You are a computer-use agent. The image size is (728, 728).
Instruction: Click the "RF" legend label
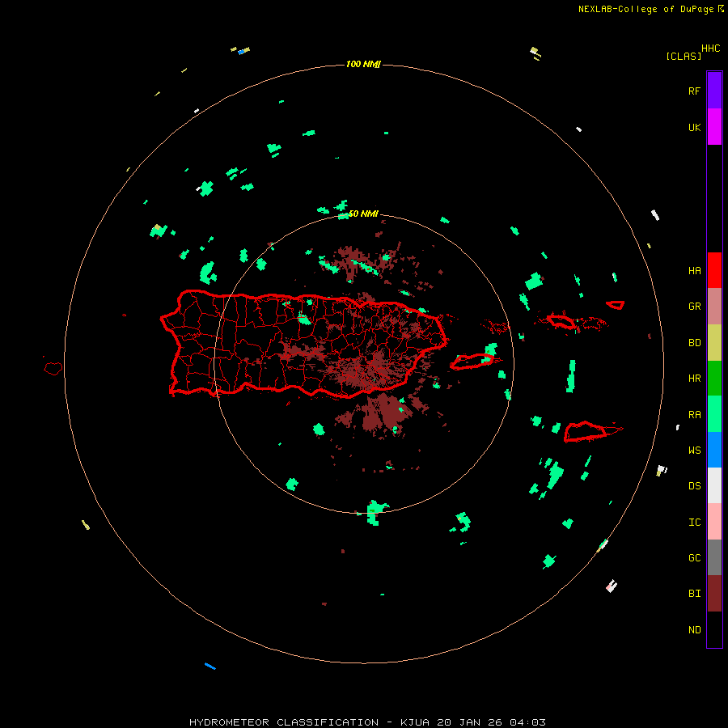point(694,91)
